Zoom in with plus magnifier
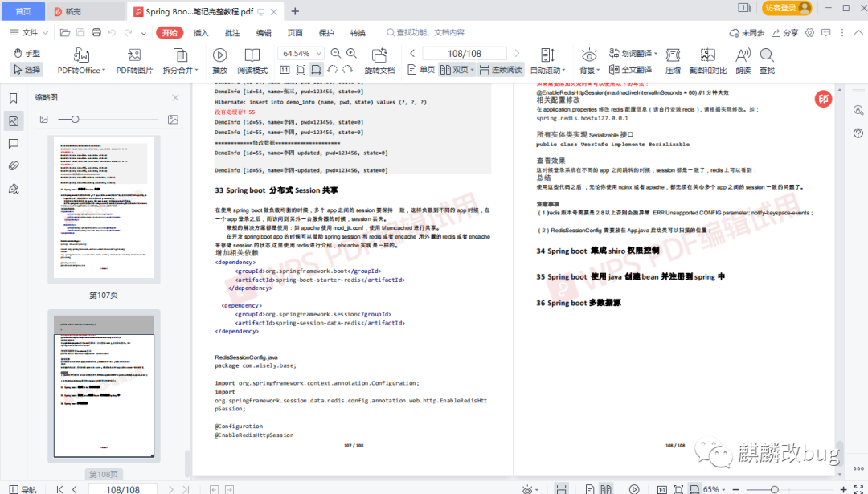Screen dimensions: 868x494 pyautogui.click(x=351, y=53)
